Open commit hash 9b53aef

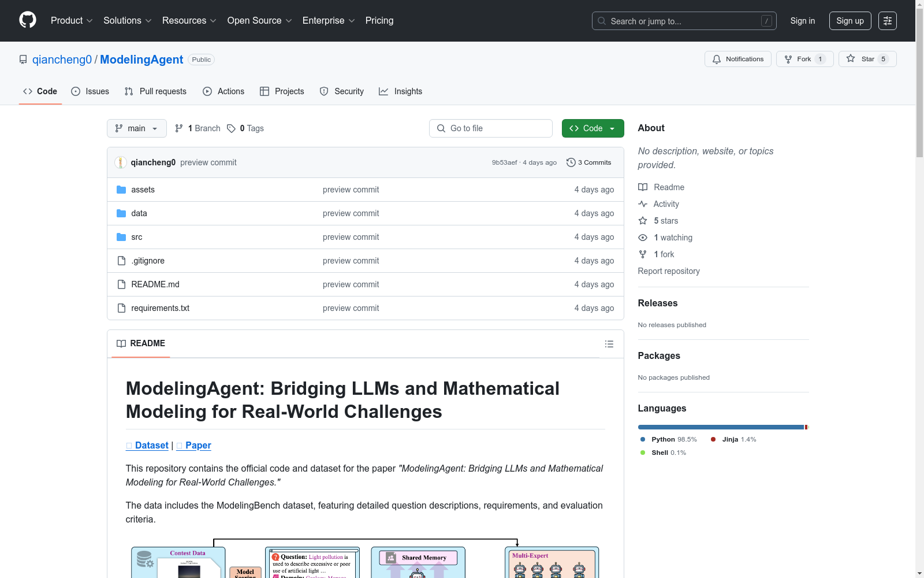[x=504, y=162]
